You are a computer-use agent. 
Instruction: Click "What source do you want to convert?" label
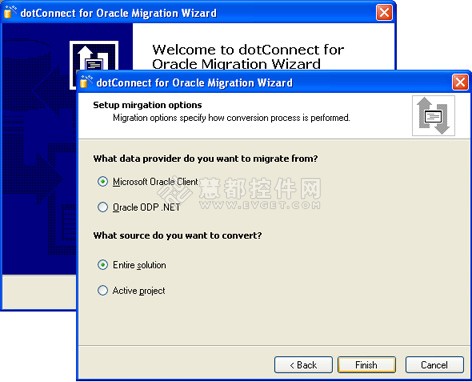177,236
